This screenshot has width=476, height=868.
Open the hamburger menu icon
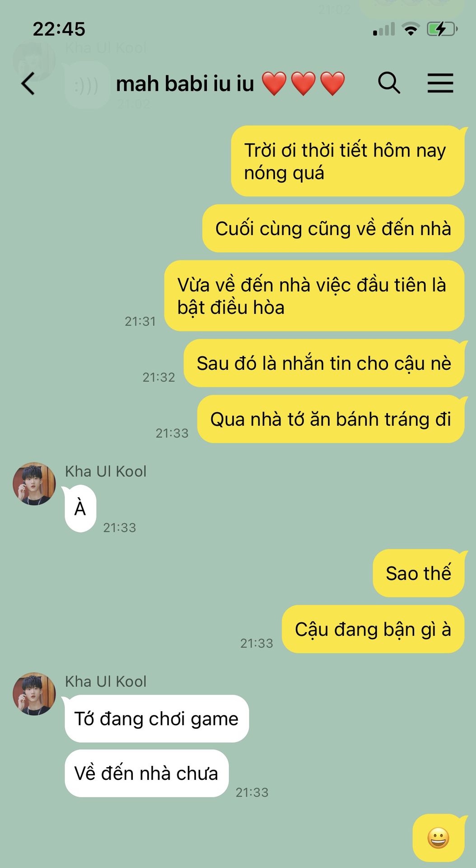tap(440, 83)
